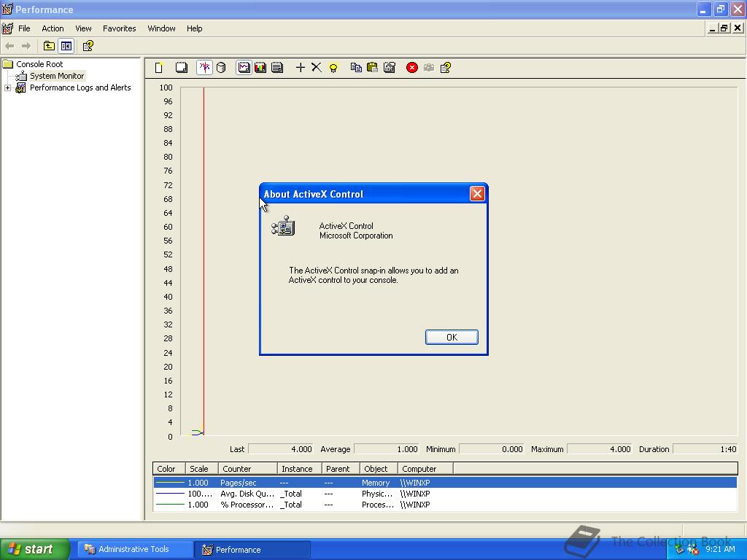This screenshot has width=747, height=560.
Task: Click the Maximum value field
Action: [x=600, y=449]
